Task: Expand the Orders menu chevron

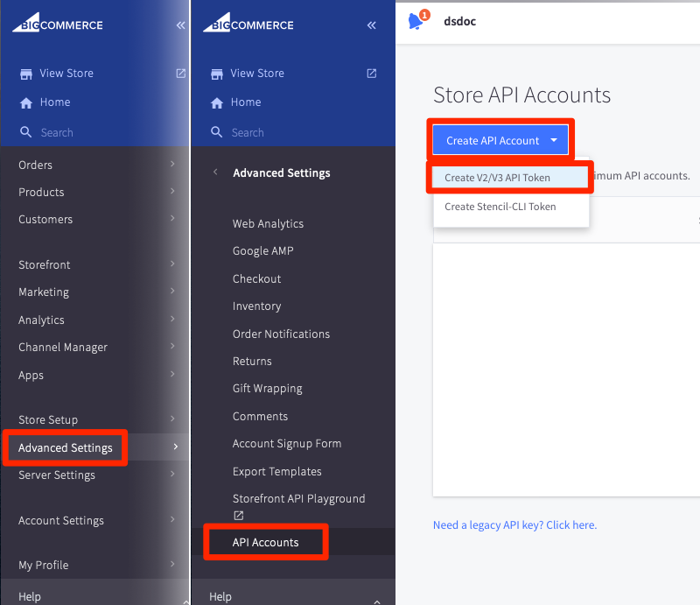Action: click(172, 164)
